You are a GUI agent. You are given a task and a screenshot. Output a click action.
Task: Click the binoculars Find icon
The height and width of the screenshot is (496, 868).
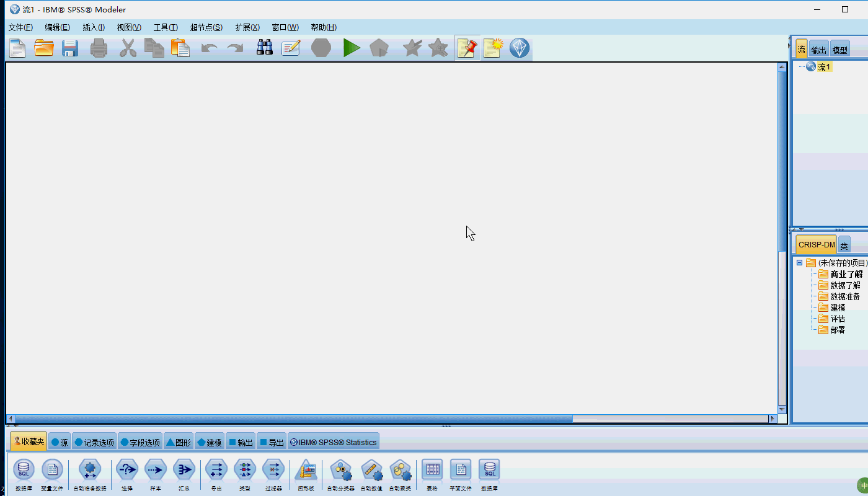click(265, 48)
